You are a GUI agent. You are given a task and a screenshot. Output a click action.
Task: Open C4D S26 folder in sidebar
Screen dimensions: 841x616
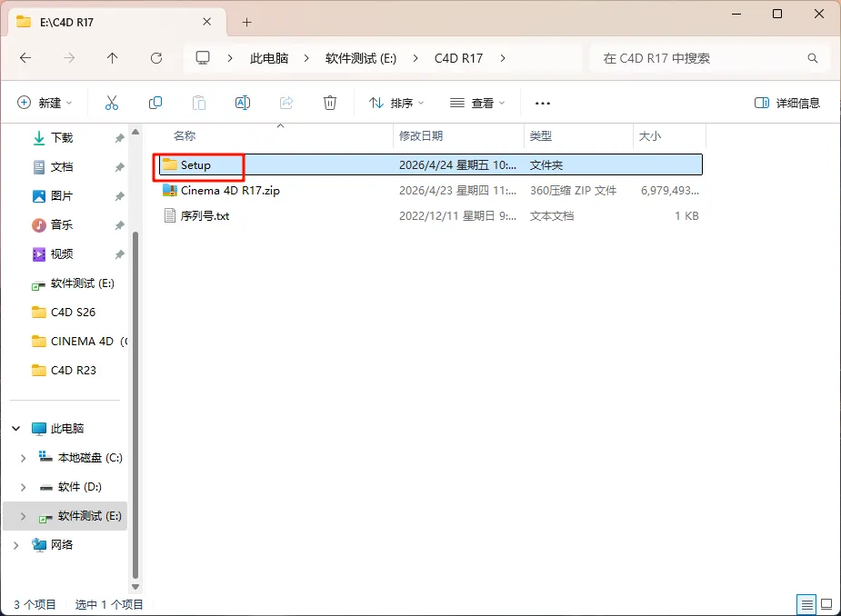73,312
